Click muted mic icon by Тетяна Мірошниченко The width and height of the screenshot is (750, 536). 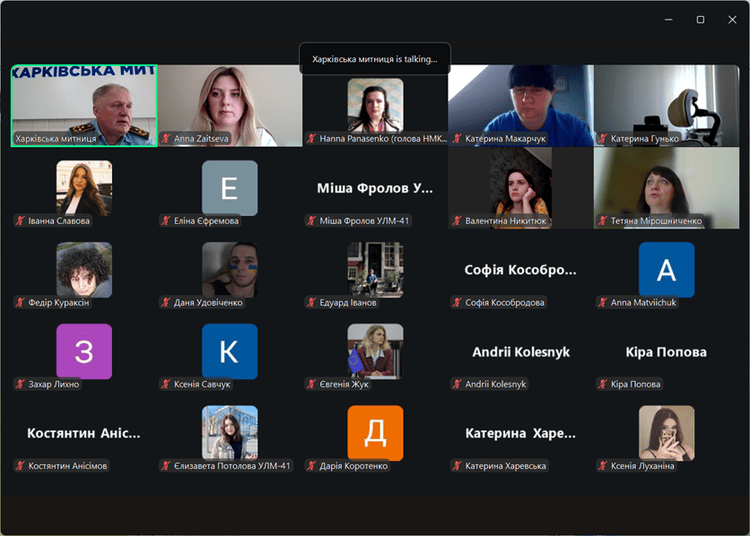(603, 221)
